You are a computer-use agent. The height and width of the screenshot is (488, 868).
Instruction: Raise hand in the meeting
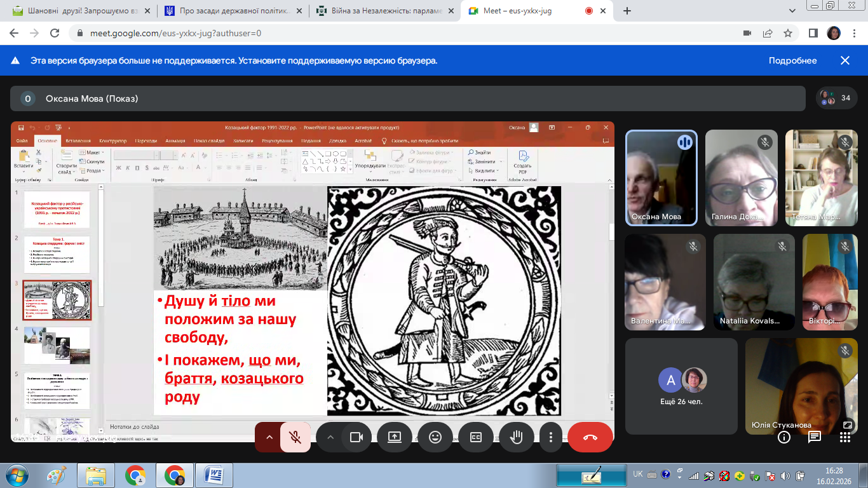[x=516, y=437]
